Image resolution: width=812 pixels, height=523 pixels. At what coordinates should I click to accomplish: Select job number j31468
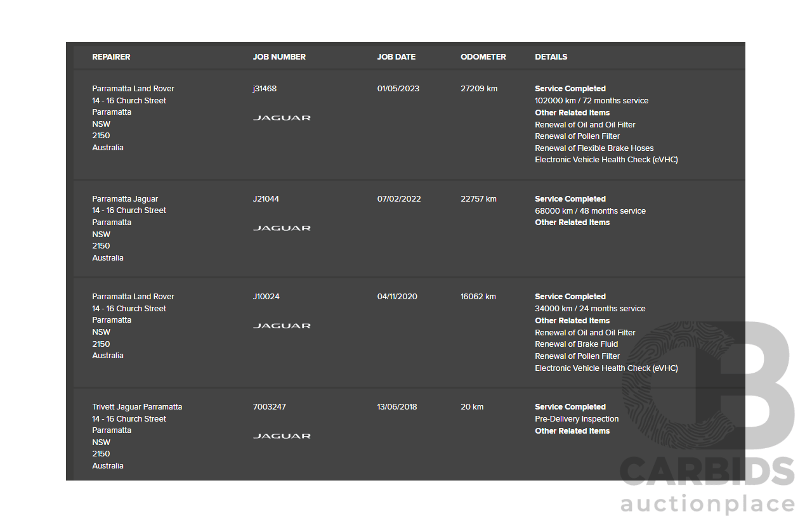(x=265, y=89)
